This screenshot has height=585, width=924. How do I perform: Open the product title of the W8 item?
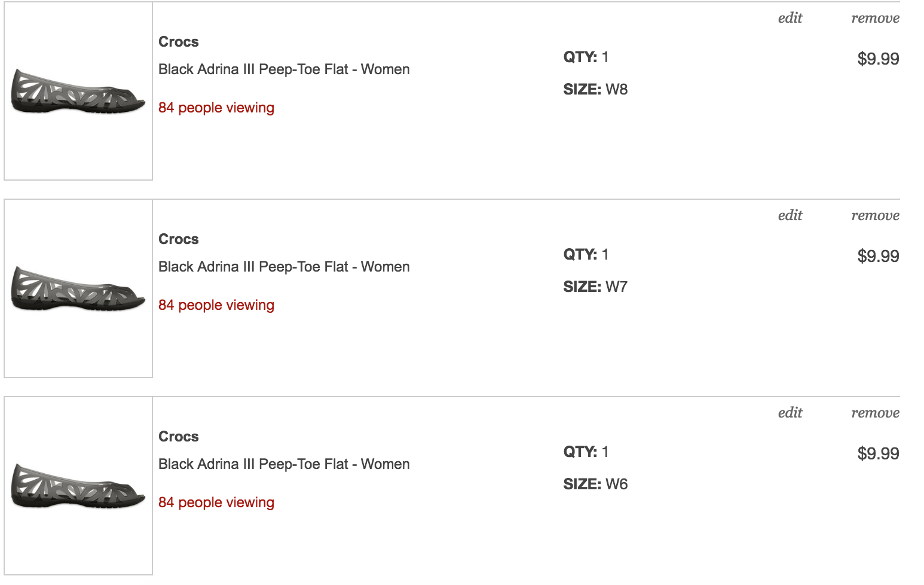click(284, 69)
